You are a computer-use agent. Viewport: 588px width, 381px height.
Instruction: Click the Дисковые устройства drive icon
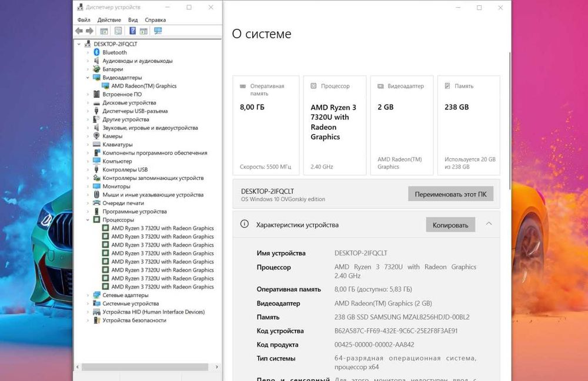[96, 103]
